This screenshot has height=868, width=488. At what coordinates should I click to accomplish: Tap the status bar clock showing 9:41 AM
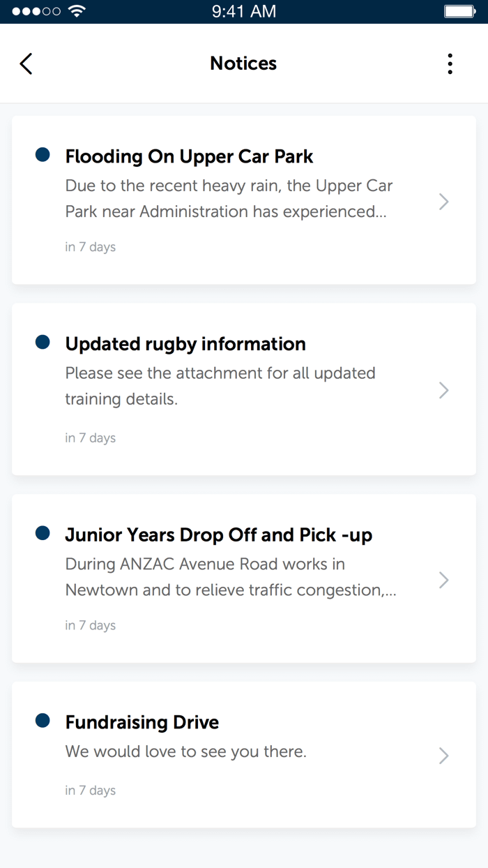[x=243, y=10]
